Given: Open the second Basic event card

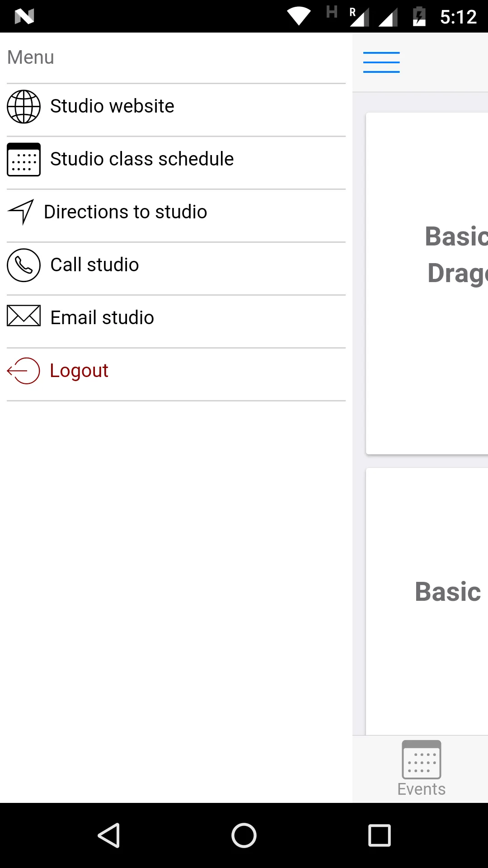Looking at the screenshot, I should click(x=427, y=601).
